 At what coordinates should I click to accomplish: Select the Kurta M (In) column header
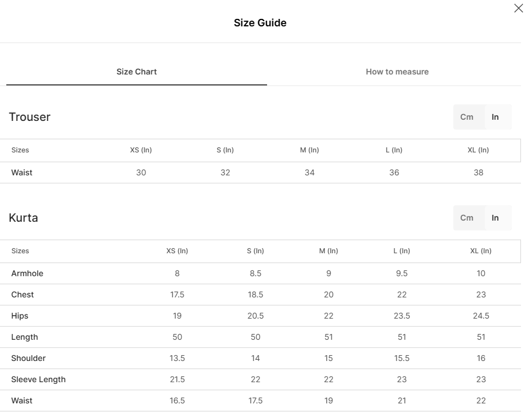(x=328, y=251)
